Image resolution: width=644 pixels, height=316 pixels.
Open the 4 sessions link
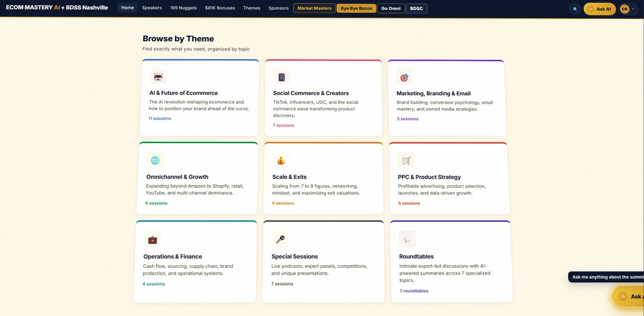pyautogui.click(x=154, y=284)
